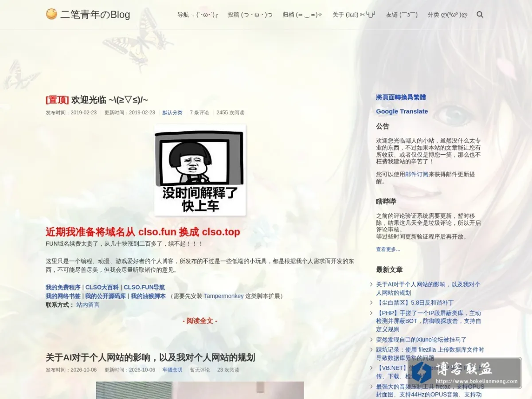Open the 导航 navigation menu

click(x=198, y=15)
